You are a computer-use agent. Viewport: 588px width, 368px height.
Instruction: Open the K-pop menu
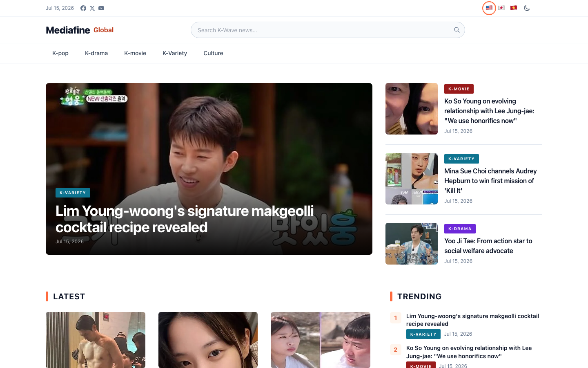(60, 53)
